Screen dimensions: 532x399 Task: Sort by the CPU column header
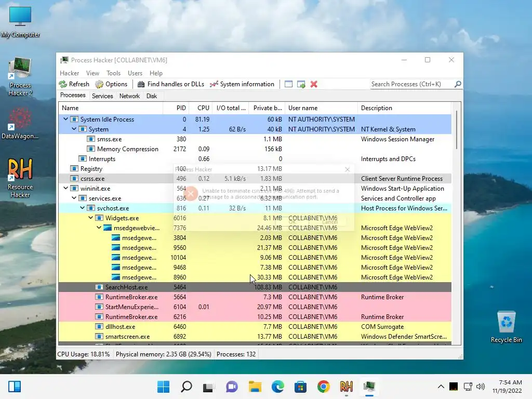[201, 108]
